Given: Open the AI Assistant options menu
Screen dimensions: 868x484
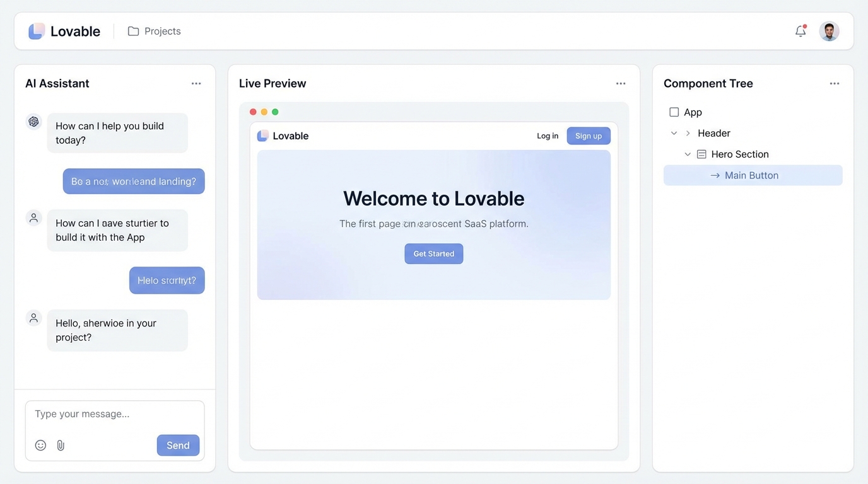Looking at the screenshot, I should [196, 83].
